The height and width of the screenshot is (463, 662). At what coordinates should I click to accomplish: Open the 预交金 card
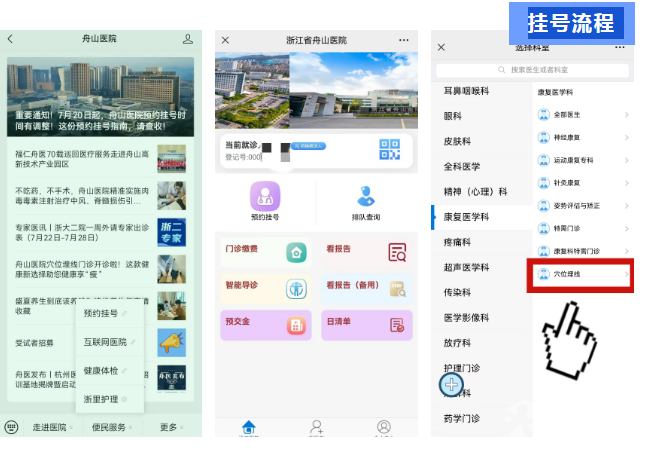click(266, 325)
